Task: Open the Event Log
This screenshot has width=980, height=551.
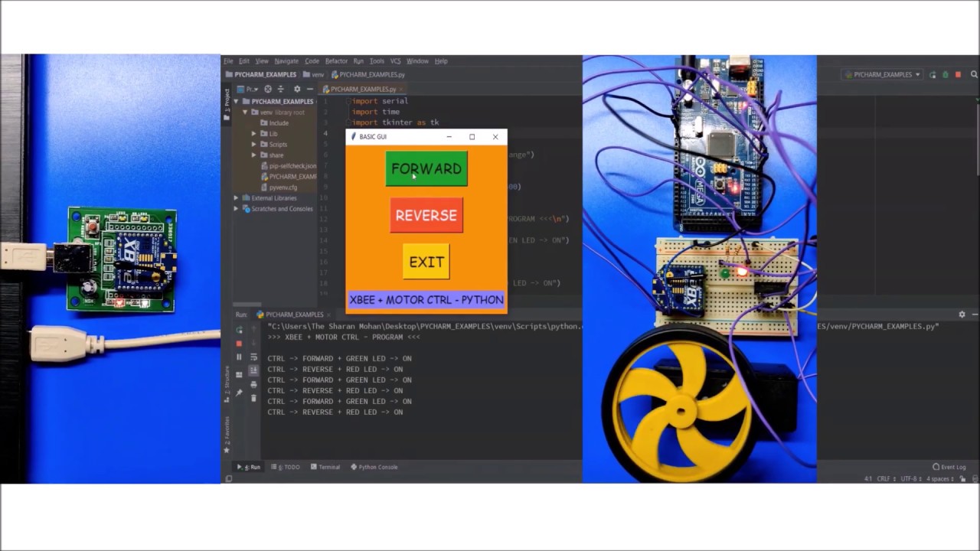Action: [949, 467]
